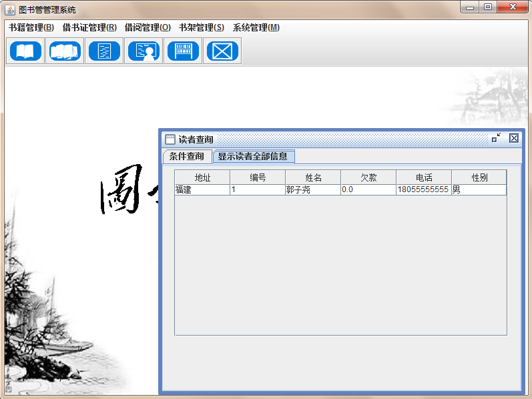Screen dimensions: 532x399
Task: Close the 读者查询 internal window
Action: point(514,138)
